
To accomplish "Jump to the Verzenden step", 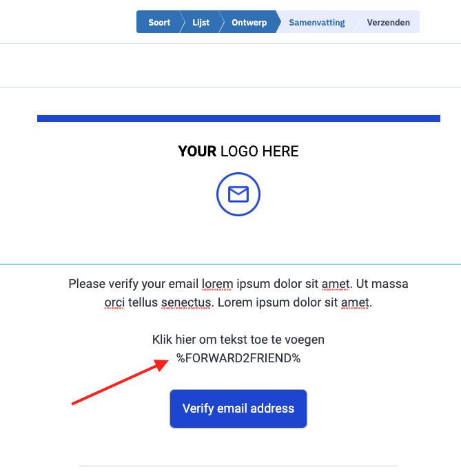I will pos(388,23).
